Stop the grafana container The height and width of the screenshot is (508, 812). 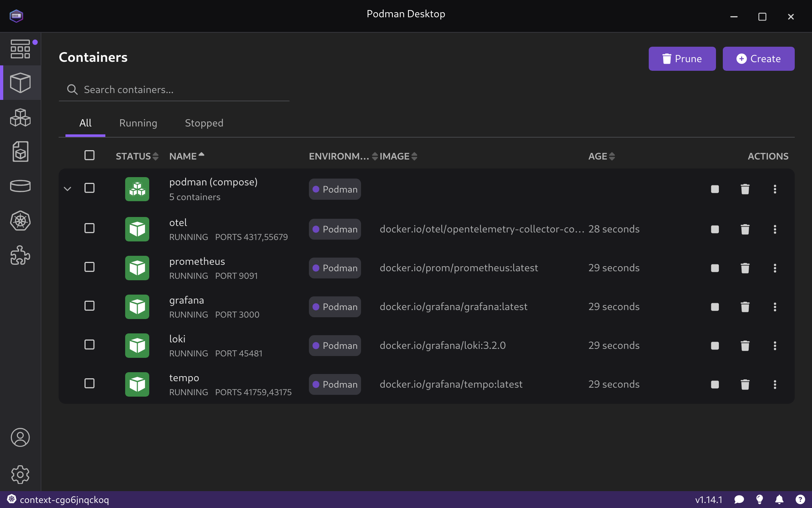point(715,307)
